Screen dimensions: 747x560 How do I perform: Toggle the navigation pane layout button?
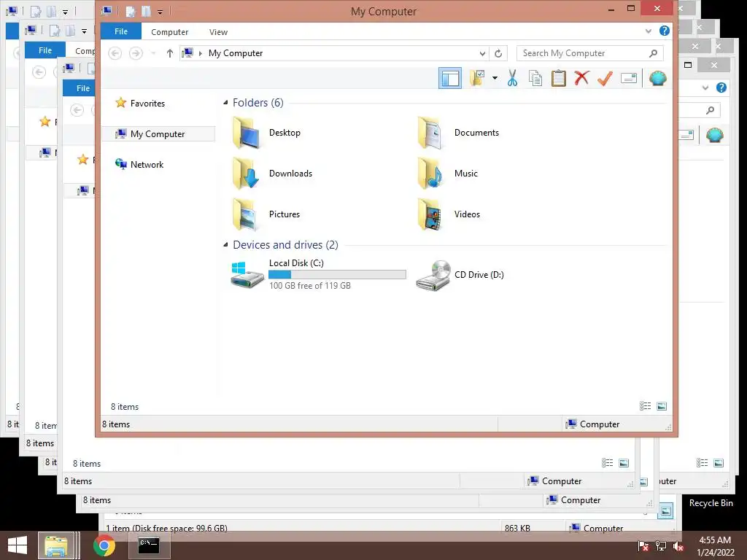(x=449, y=79)
